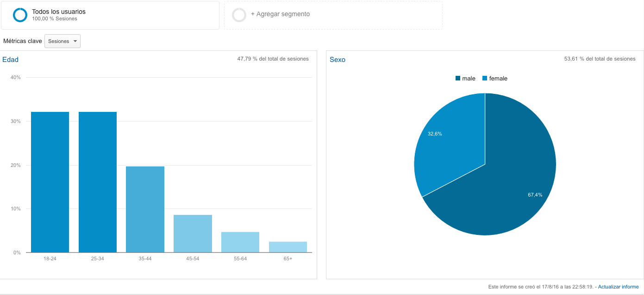Screen dimensions: 644x295
Task: Click the empty segment circle icon
Action: point(239,15)
